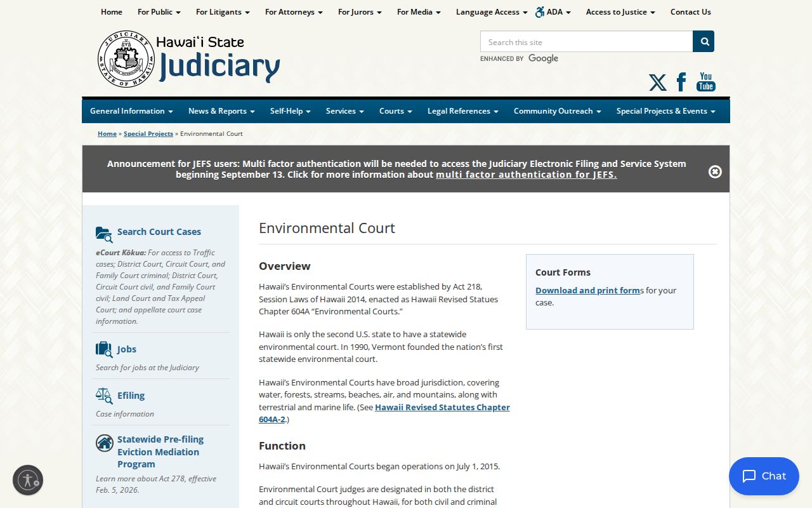Open the Jobs sidebar link

127,349
